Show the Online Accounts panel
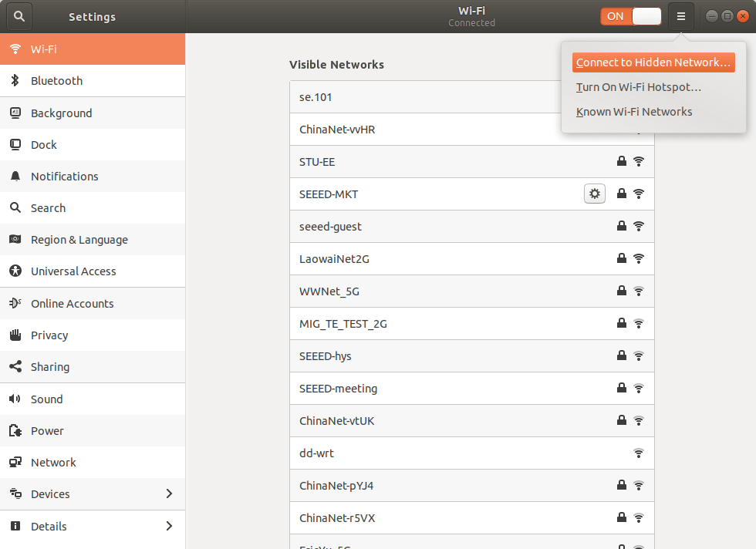Image resolution: width=756 pixels, height=549 pixels. 93,303
